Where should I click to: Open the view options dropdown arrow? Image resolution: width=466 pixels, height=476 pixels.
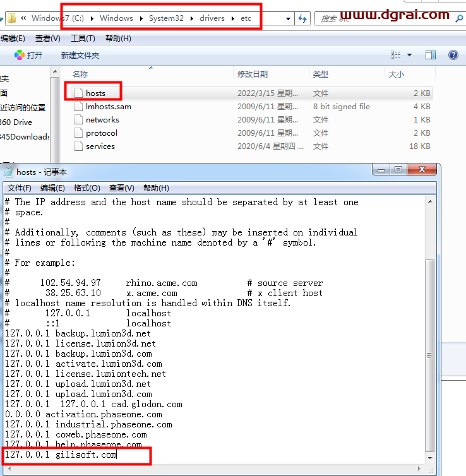pos(410,55)
